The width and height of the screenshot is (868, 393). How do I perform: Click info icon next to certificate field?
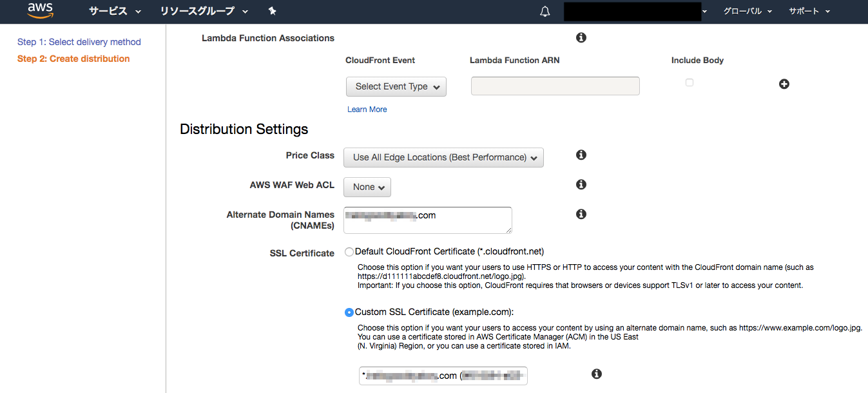coord(597,374)
